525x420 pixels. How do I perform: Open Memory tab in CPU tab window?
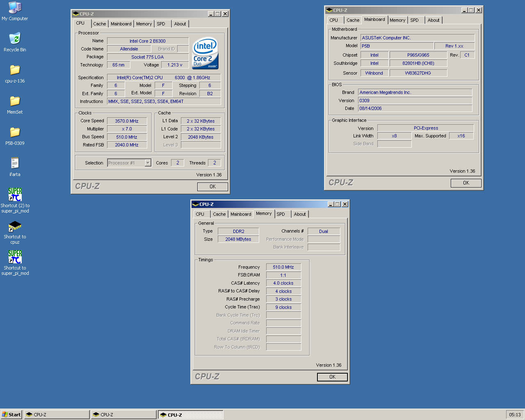[144, 24]
